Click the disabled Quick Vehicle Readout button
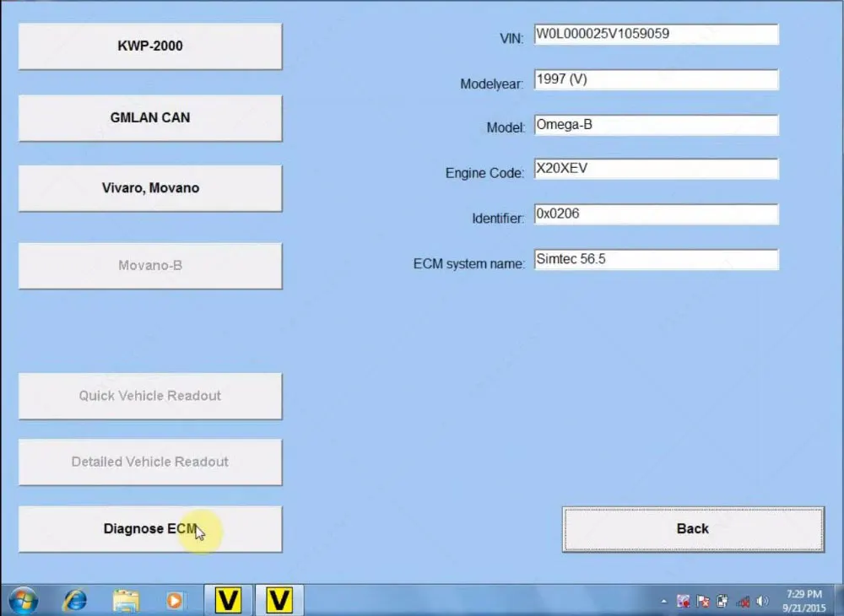 coord(150,396)
